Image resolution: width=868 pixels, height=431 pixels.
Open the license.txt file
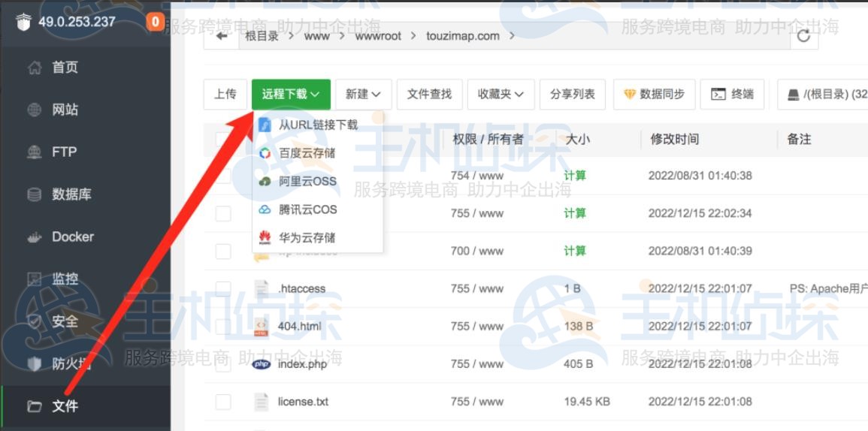(304, 402)
